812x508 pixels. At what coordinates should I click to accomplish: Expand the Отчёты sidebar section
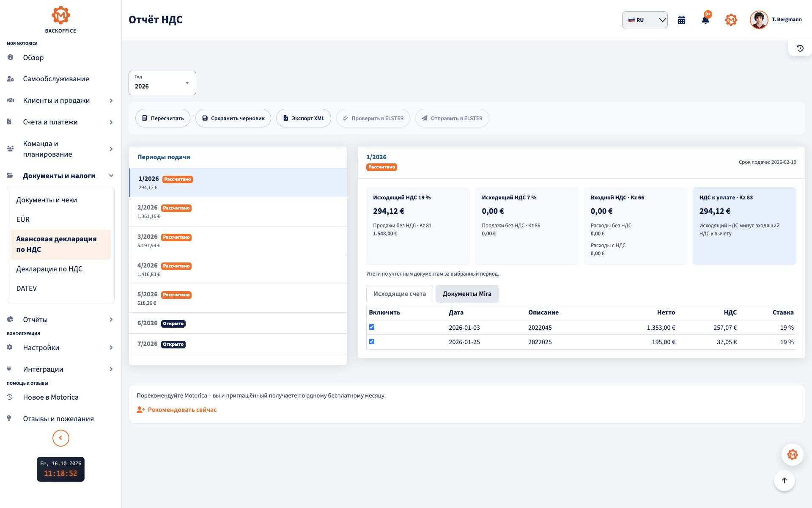pos(60,320)
